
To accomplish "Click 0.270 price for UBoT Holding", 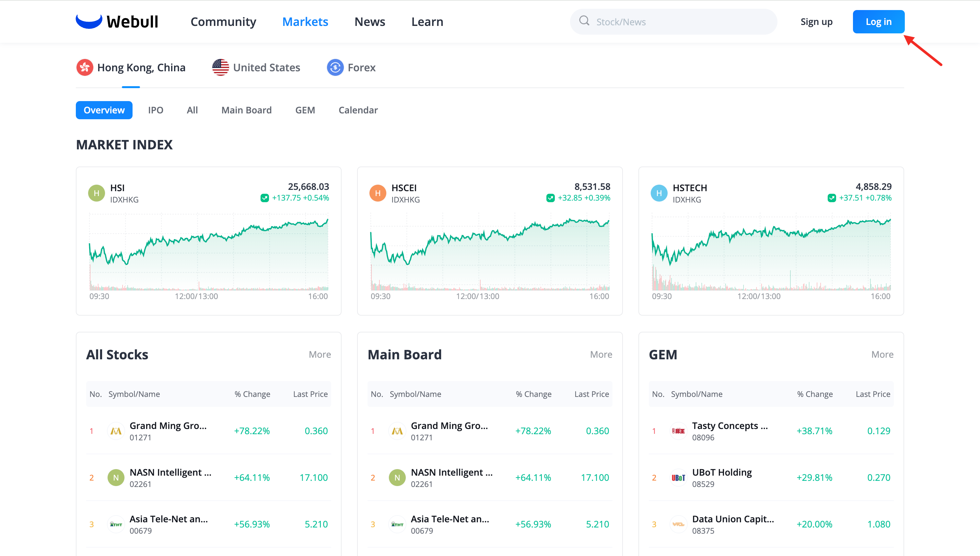I will point(879,477).
